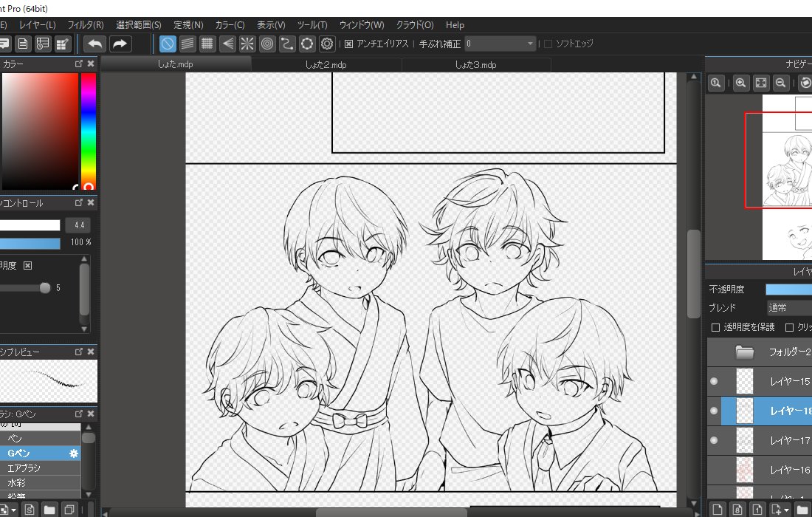Open the add layer dropdown arrow
Image resolution: width=812 pixels, height=517 pixels.
(787, 510)
